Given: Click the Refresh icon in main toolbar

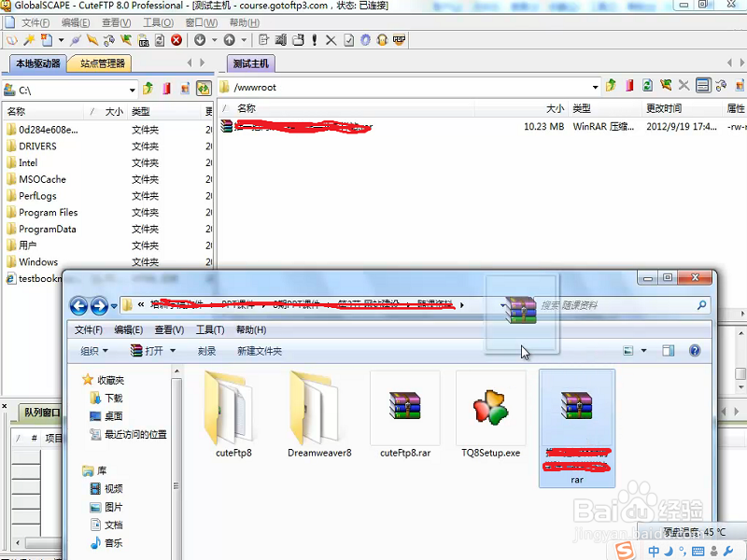Looking at the screenshot, I should coord(160,40).
